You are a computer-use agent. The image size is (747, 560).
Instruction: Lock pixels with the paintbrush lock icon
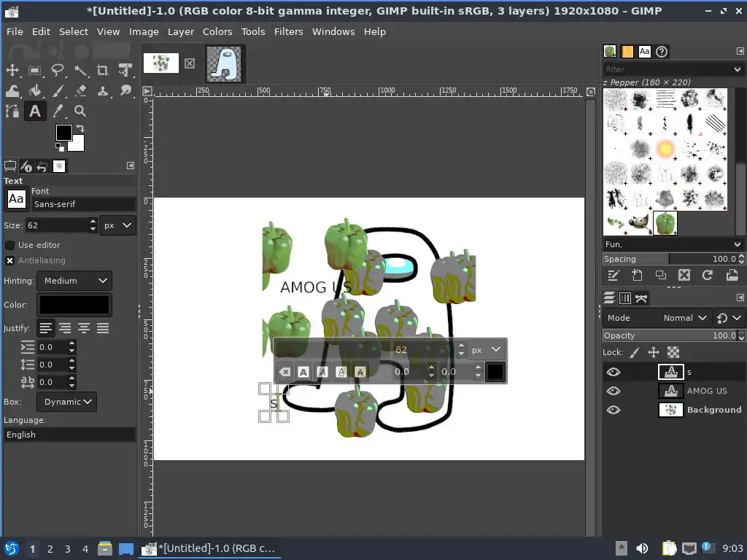[x=634, y=352]
